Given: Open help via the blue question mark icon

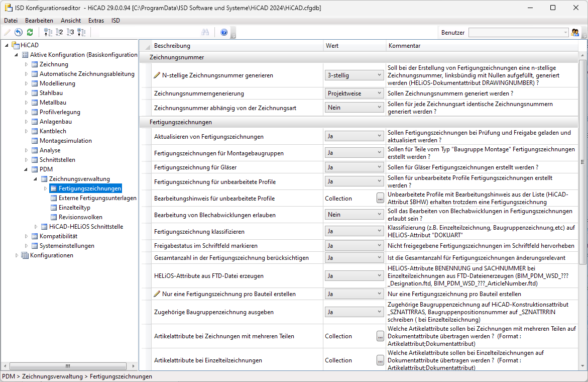Looking at the screenshot, I should [224, 32].
